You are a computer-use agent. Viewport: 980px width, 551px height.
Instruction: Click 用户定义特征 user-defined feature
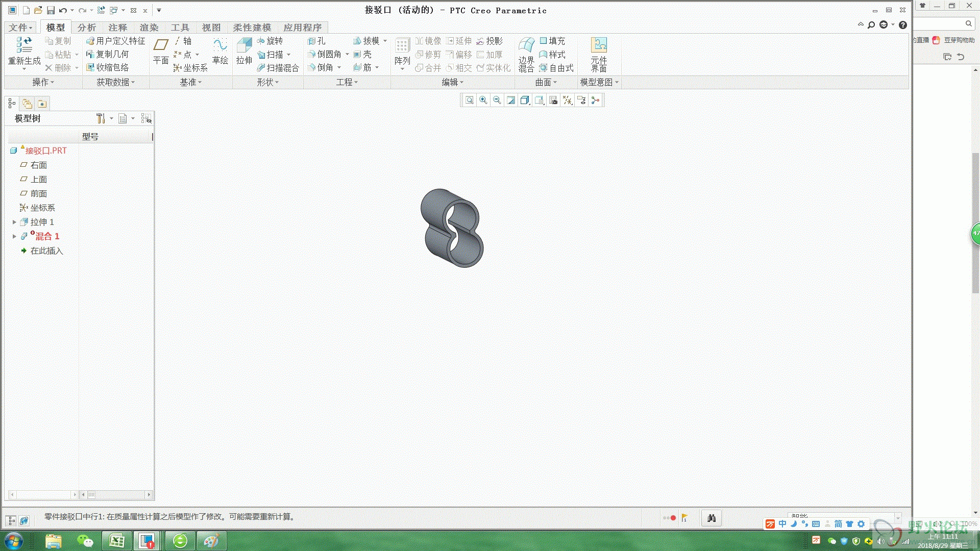point(115,41)
